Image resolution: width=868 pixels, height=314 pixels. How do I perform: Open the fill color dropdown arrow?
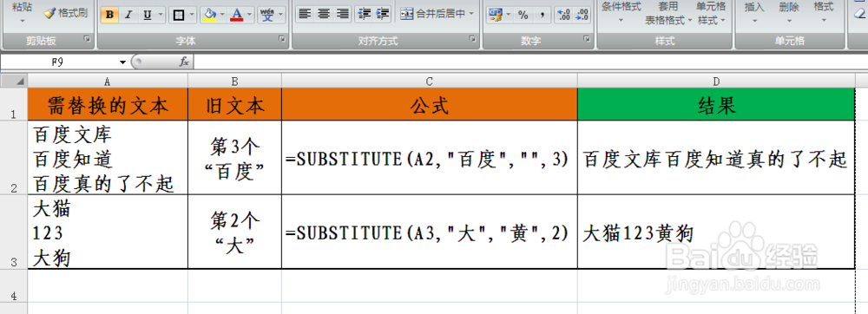tap(222, 15)
